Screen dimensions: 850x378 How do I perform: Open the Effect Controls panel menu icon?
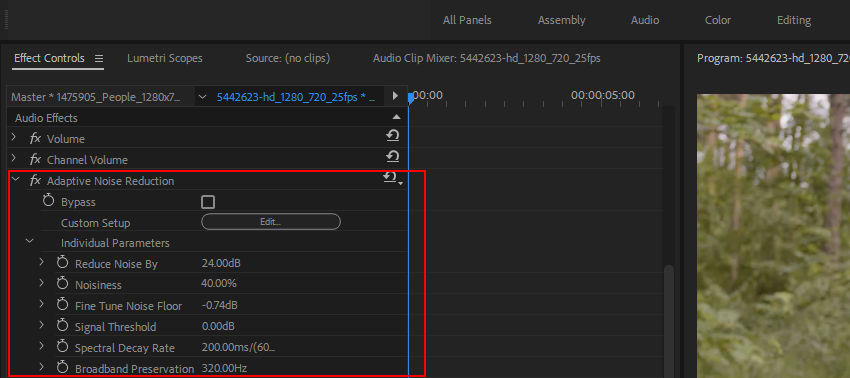coord(99,59)
